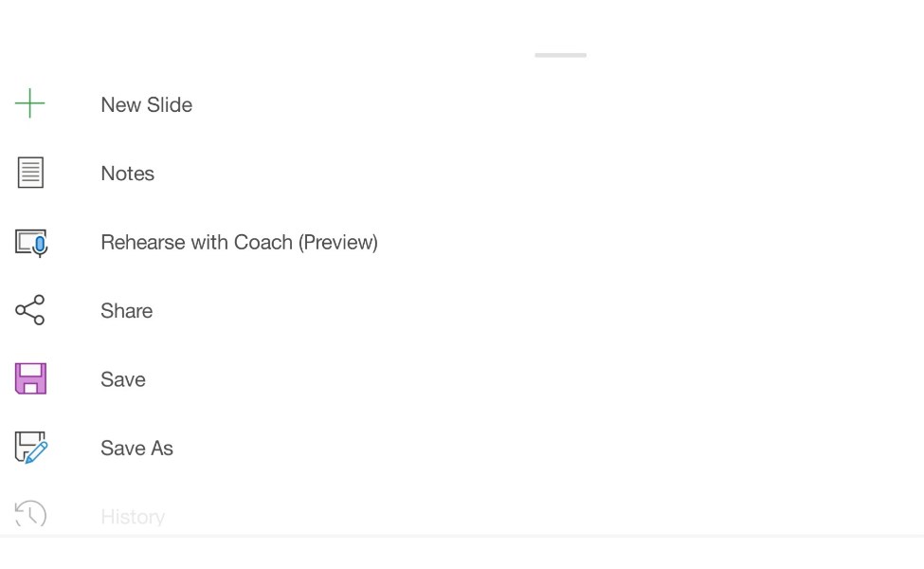The image size is (924, 569).
Task: Tap the three-node Share icon
Action: (30, 310)
